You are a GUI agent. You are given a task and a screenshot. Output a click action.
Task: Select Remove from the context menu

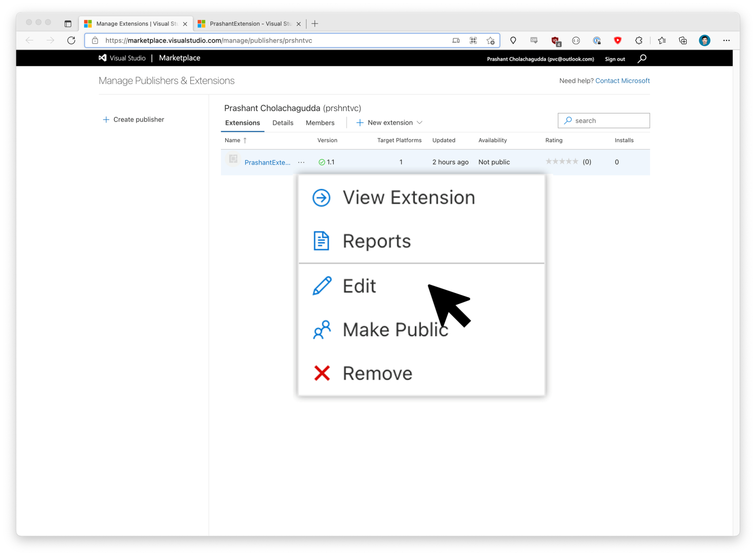377,373
